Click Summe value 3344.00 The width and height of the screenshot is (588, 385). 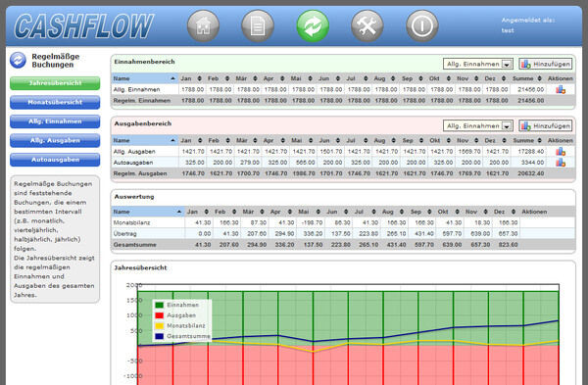pos(532,163)
